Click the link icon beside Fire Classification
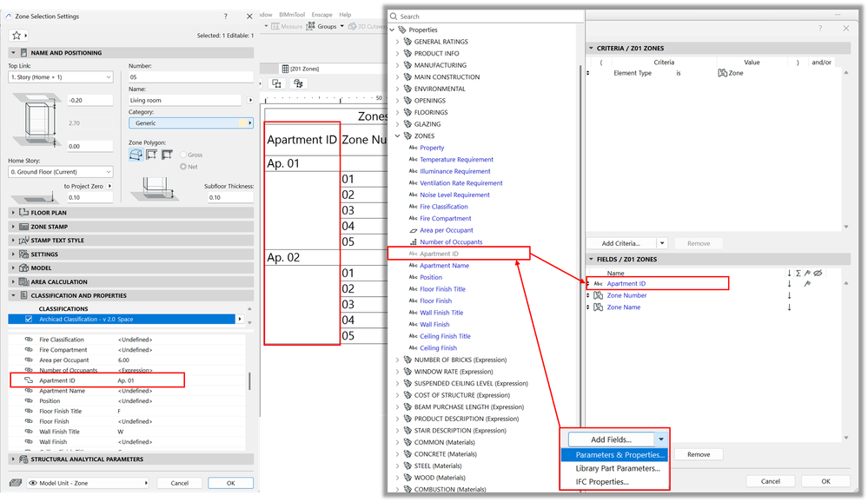868x502 pixels. click(x=29, y=340)
